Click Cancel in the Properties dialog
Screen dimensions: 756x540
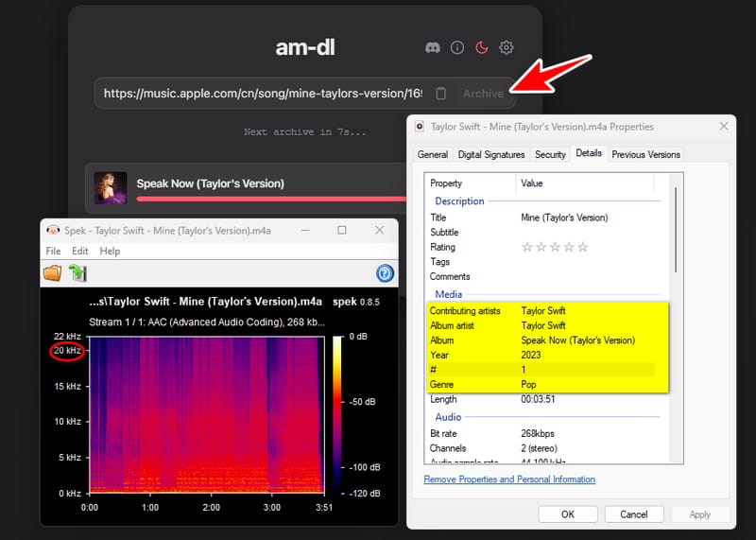(634, 514)
